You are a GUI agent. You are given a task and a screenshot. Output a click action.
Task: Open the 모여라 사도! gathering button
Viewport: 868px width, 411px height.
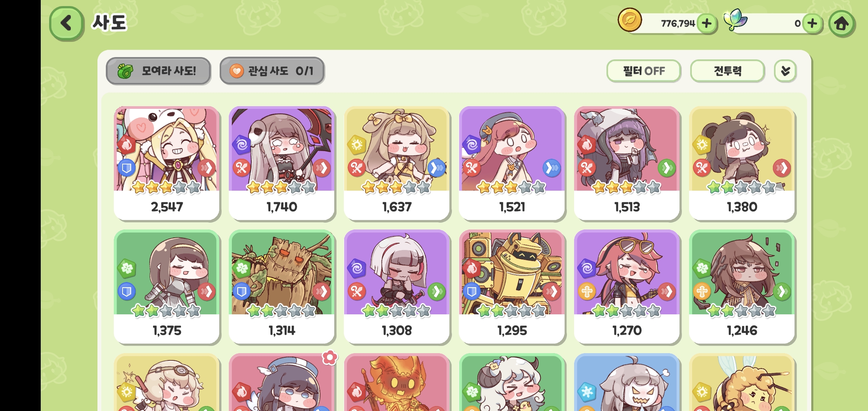coord(158,71)
